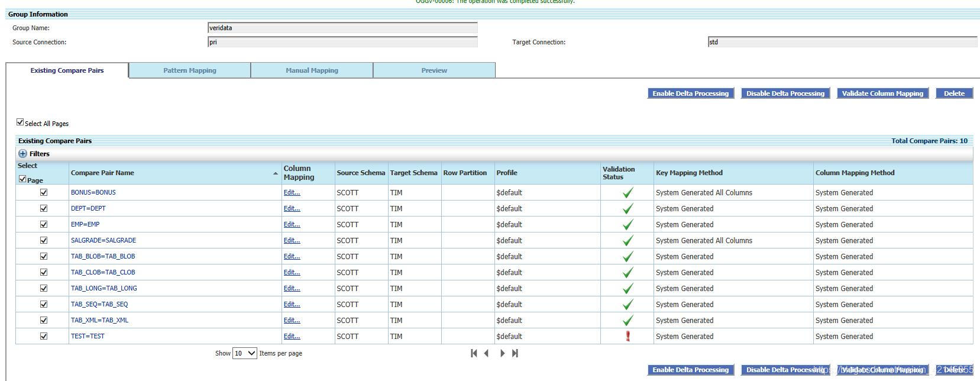The width and height of the screenshot is (980, 381).
Task: Click validation checkmark for DEPT=DEPT
Action: click(x=628, y=209)
